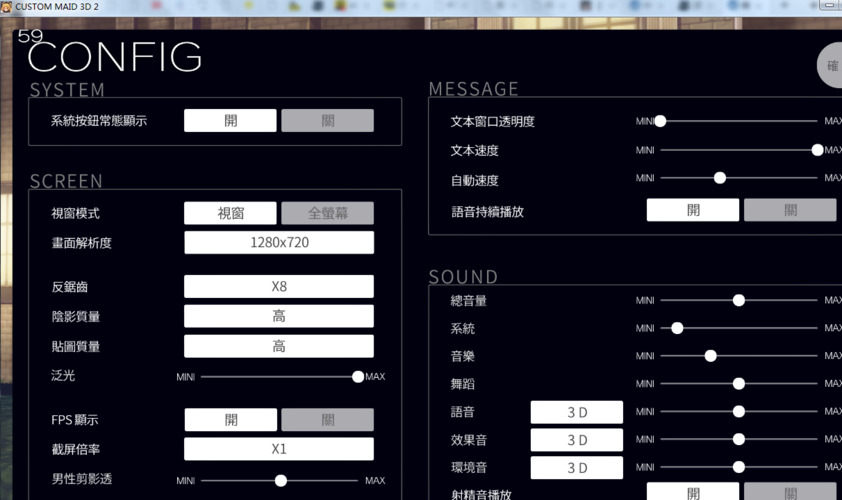Click the 畫面解析度 label
This screenshot has width=842, height=500.
click(x=81, y=243)
